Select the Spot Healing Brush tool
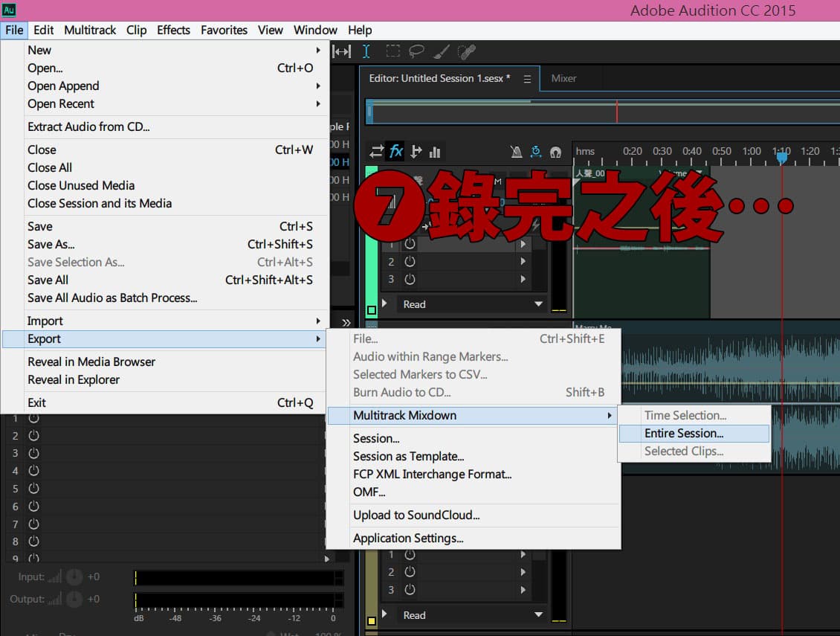The width and height of the screenshot is (840, 636). pos(467,51)
